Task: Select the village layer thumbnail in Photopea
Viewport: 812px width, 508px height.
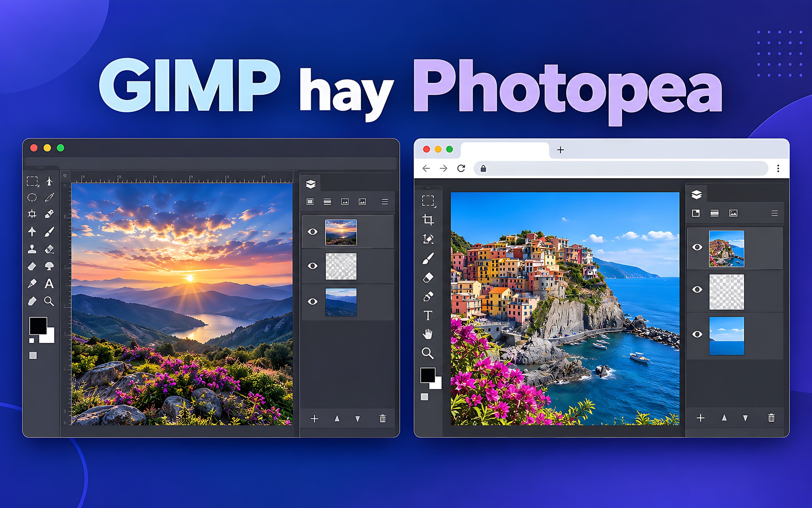Action: coord(727,248)
